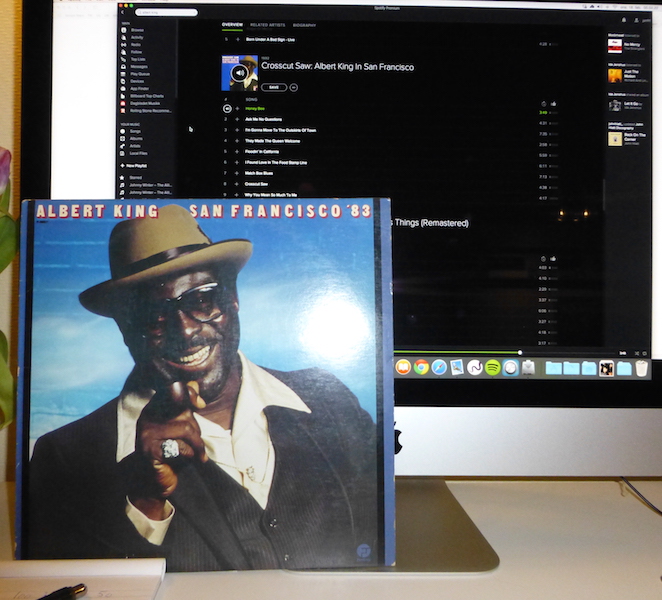Click the now-playing indicator beside Honey Bee
The image size is (662, 600).
[x=227, y=109]
